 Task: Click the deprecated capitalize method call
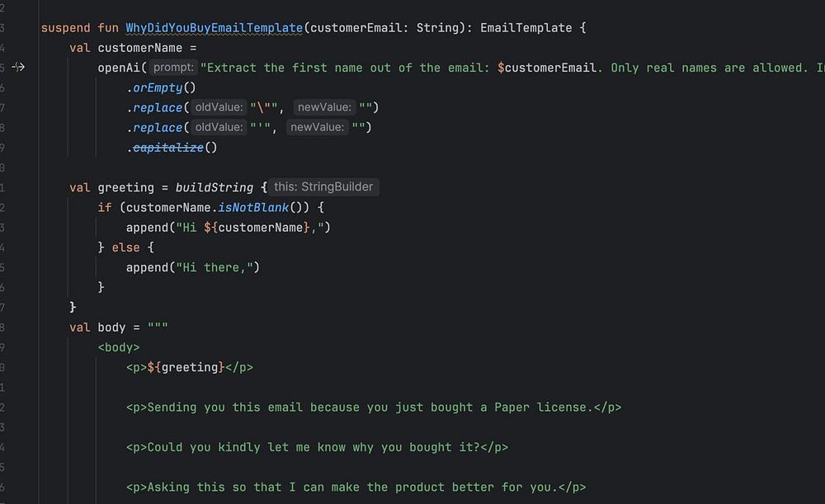[167, 148]
